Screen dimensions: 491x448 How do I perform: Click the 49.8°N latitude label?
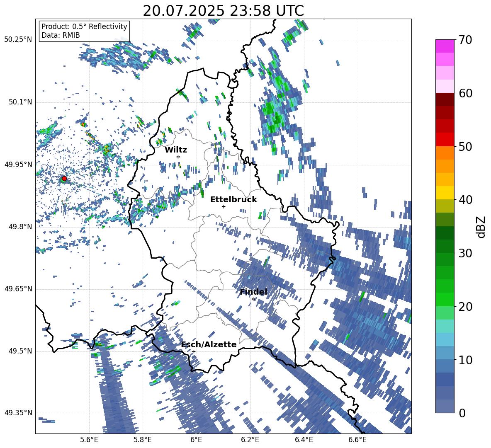click(x=20, y=227)
